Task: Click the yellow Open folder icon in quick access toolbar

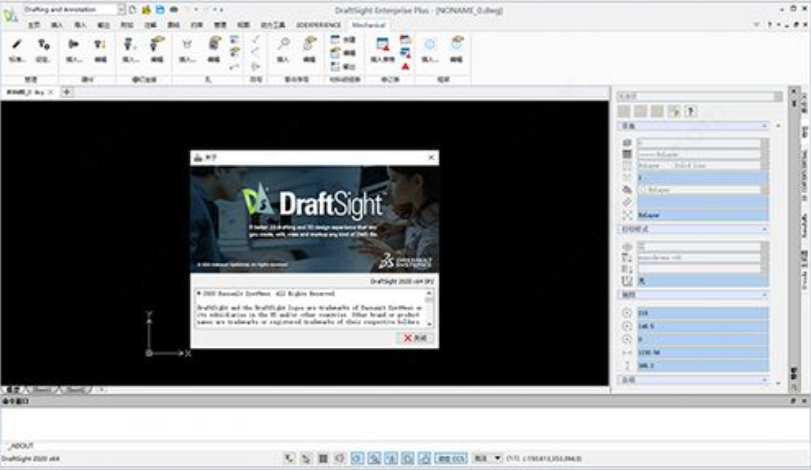Action: click(x=146, y=9)
